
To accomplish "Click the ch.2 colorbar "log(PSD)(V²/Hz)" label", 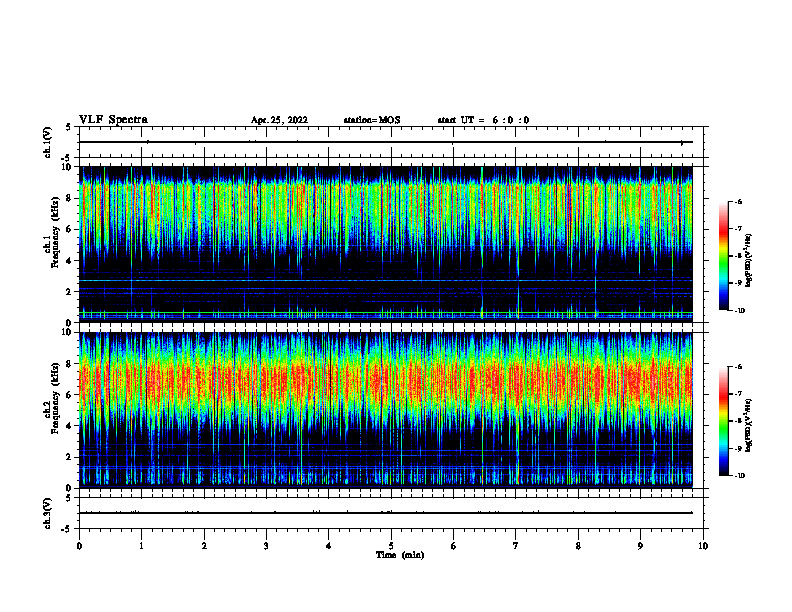I will click(749, 425).
